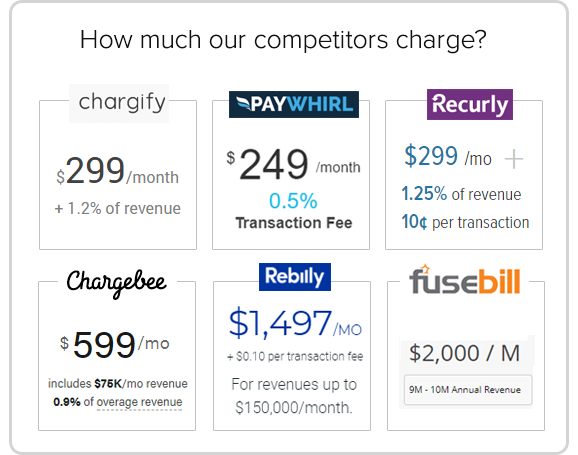This screenshot has height=455, width=578.
Task: Click the overage revenue dotted link
Action: point(139,402)
